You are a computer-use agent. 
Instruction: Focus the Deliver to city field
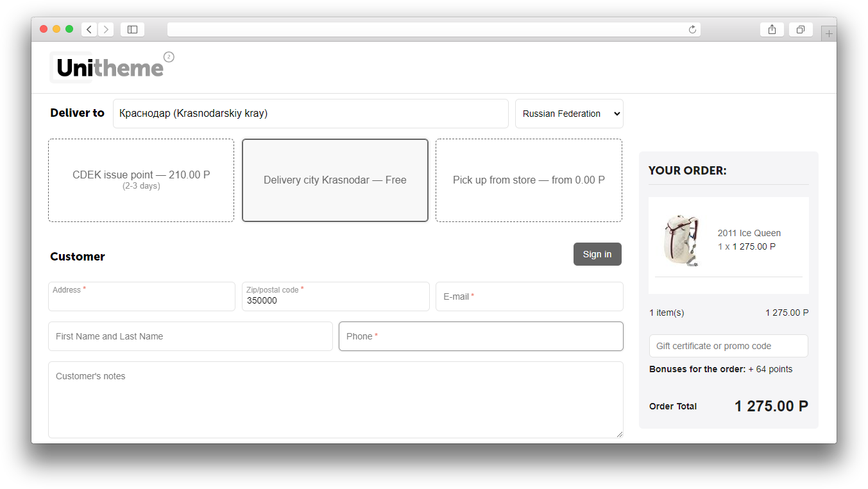point(311,114)
